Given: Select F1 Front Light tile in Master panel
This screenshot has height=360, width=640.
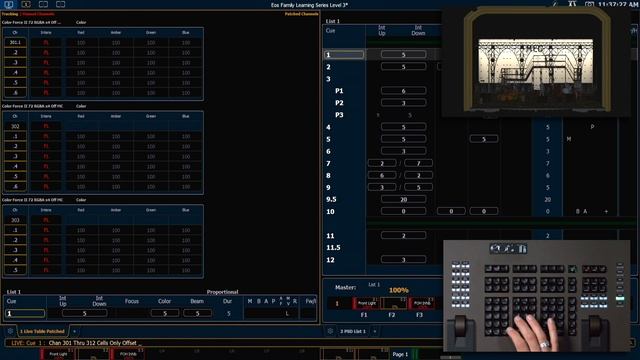Looking at the screenshot, I should (366, 303).
